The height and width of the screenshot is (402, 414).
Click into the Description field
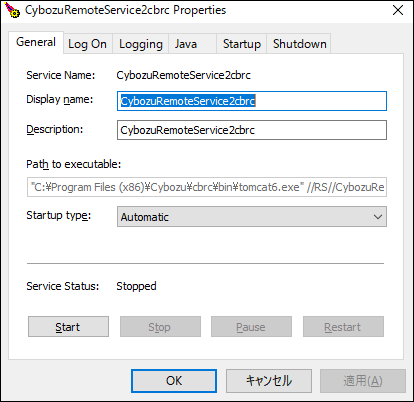(252, 130)
